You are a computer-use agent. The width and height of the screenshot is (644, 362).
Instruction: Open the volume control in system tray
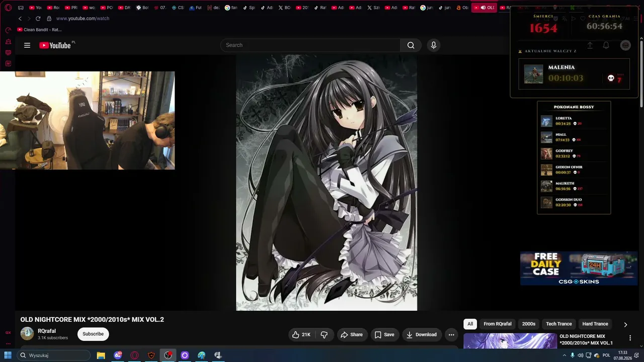coord(581,355)
